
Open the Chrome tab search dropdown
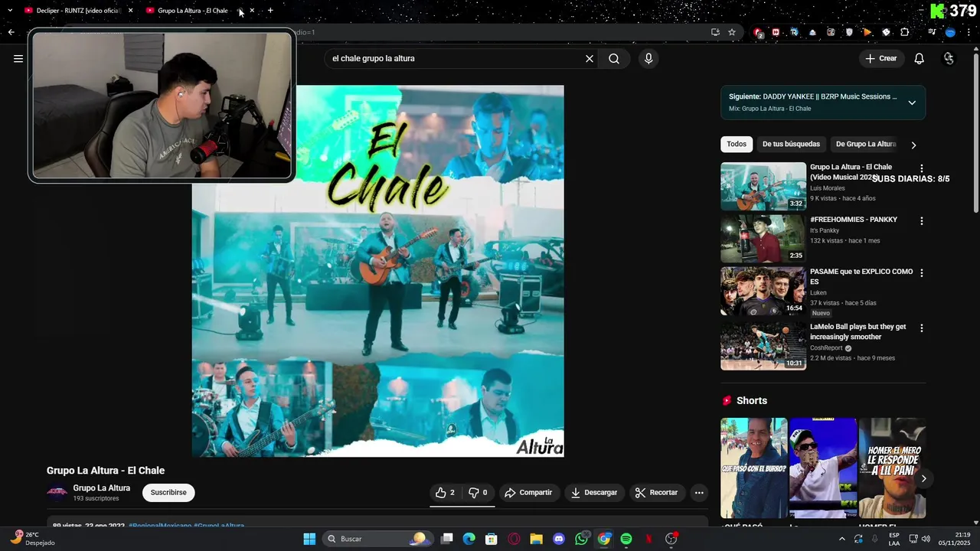point(10,10)
